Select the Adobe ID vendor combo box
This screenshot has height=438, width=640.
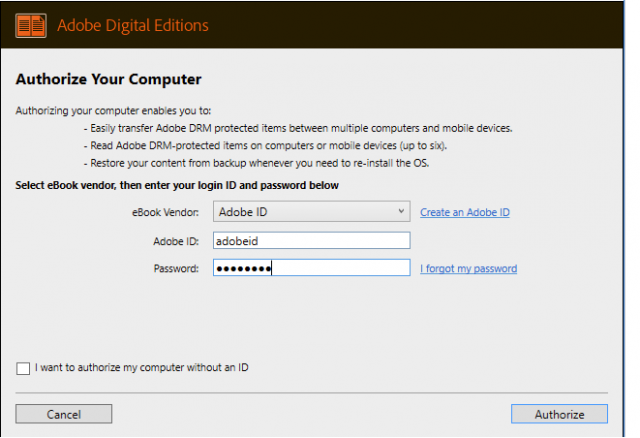click(311, 211)
